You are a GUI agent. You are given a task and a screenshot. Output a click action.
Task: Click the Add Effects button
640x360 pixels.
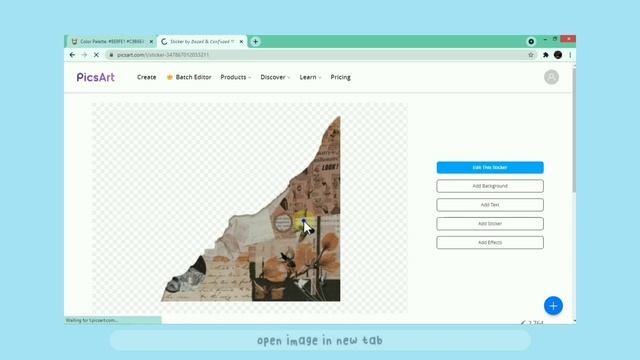[490, 242]
